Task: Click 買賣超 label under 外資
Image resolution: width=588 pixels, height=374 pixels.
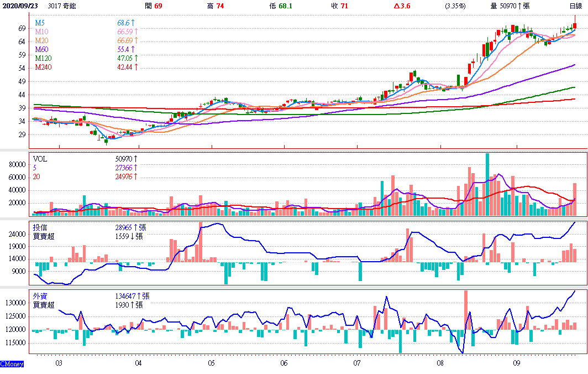Action: coord(43,305)
